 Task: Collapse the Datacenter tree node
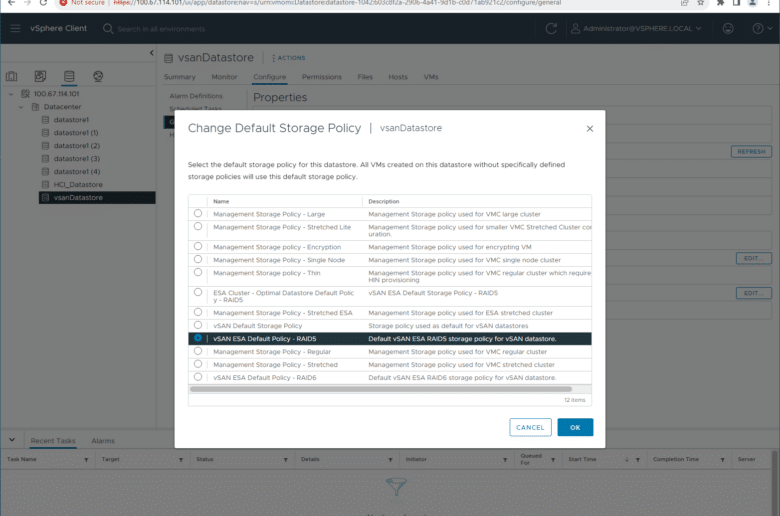pos(21,106)
